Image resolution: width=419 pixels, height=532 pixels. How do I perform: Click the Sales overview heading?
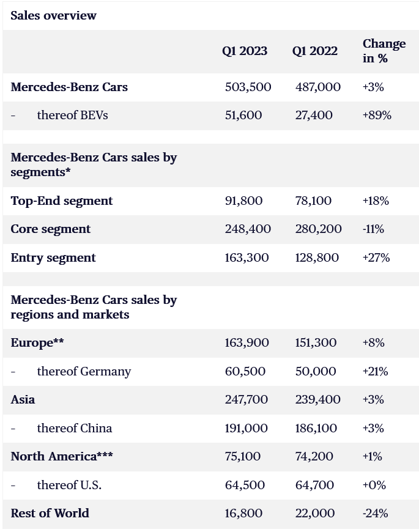[53, 16]
